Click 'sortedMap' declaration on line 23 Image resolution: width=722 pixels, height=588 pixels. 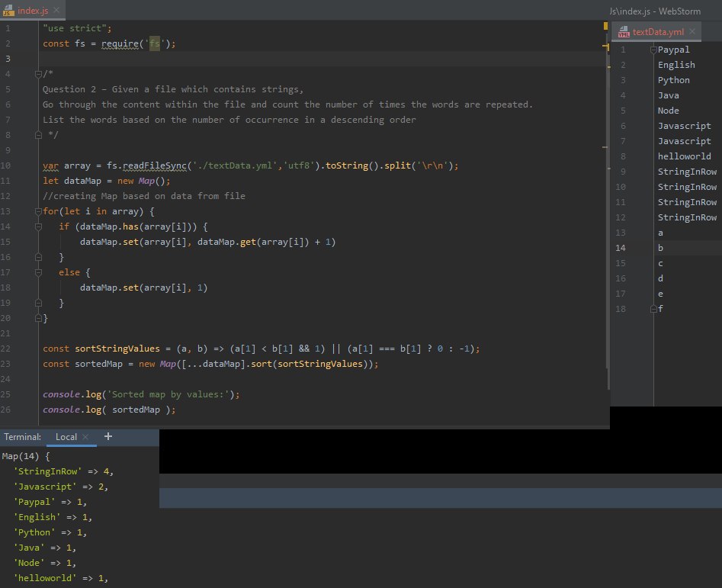tap(98, 364)
